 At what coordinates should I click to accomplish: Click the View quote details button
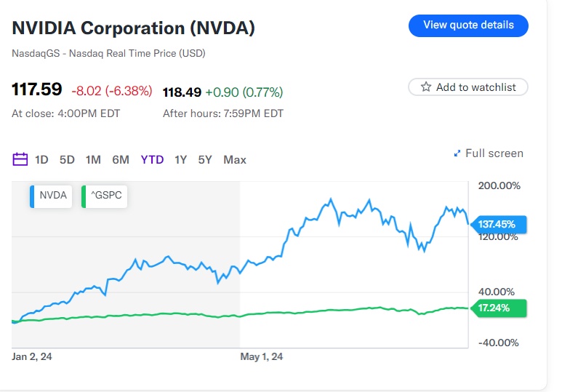tap(468, 25)
